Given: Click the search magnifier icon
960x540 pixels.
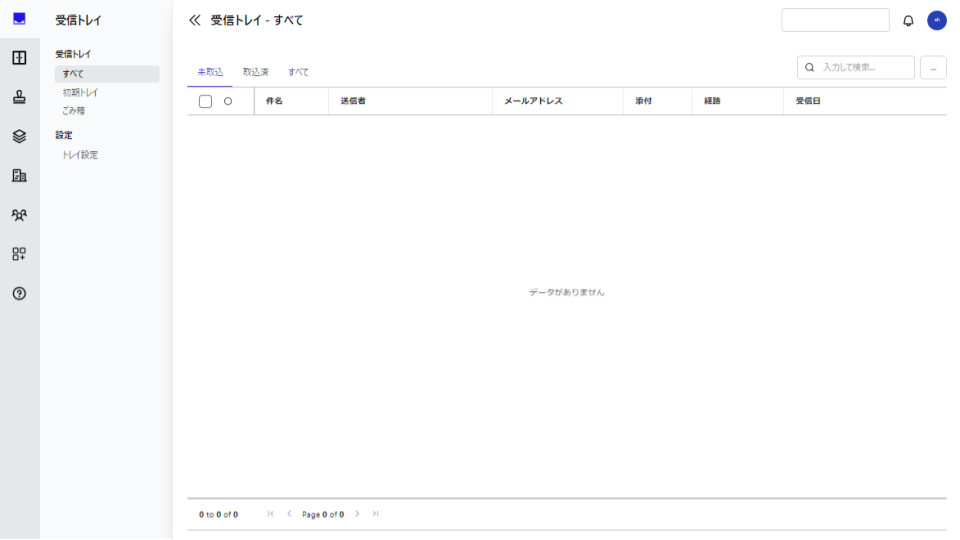Looking at the screenshot, I should pyautogui.click(x=809, y=67).
